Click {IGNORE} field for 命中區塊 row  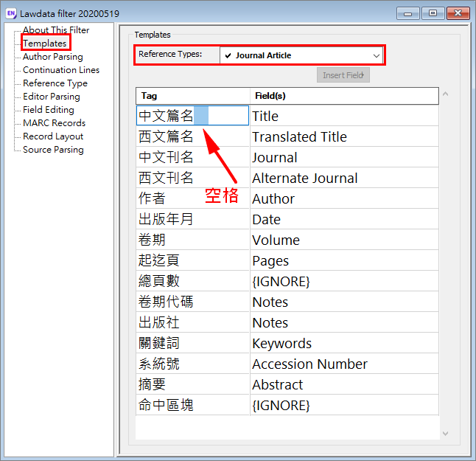[x=344, y=405]
